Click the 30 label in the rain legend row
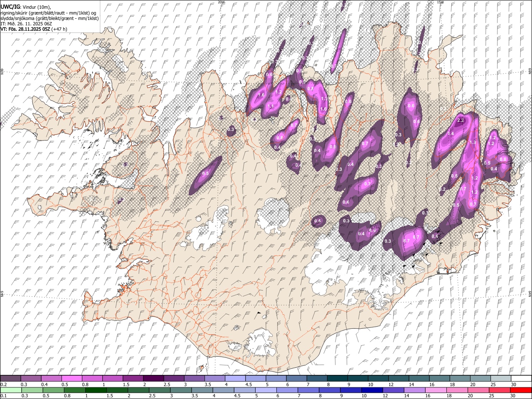Screen dimensions: 532x399 pyautogui.click(x=513, y=396)
